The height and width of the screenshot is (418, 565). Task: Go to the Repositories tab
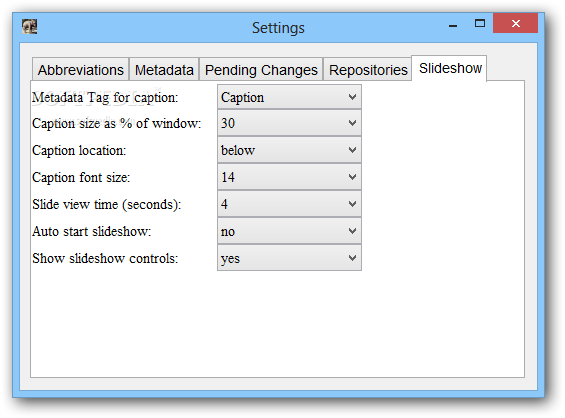(368, 70)
